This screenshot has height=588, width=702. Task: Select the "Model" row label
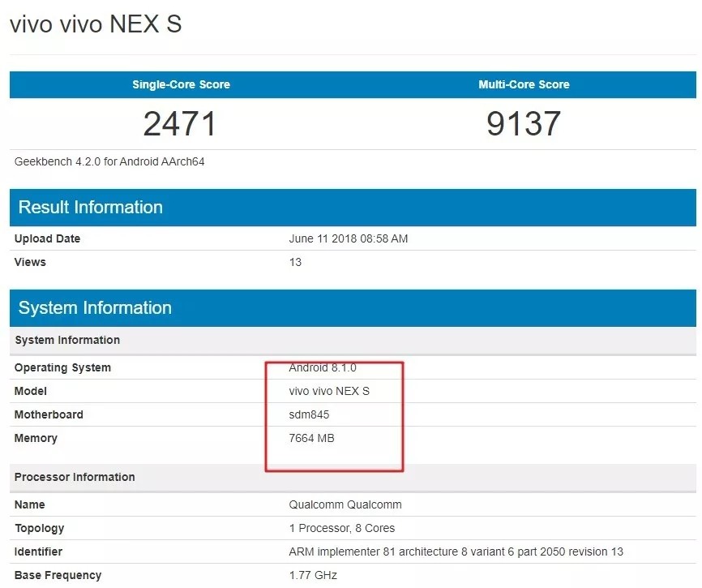click(31, 392)
